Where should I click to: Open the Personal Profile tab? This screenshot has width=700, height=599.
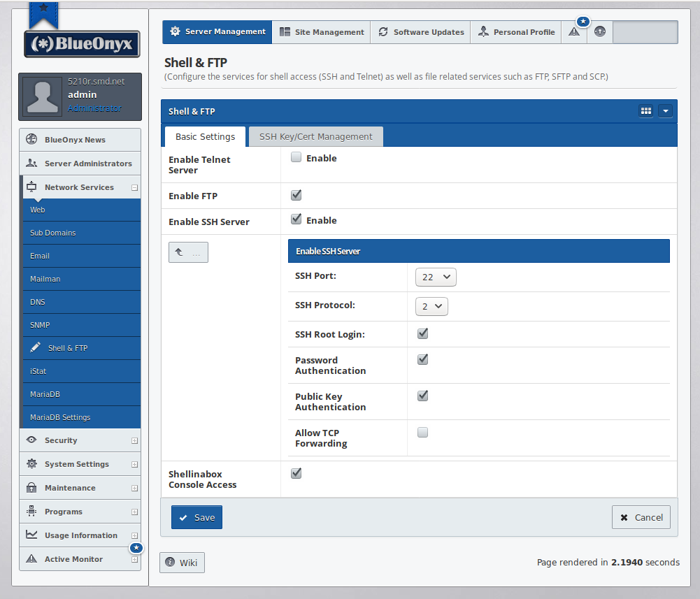pos(515,31)
